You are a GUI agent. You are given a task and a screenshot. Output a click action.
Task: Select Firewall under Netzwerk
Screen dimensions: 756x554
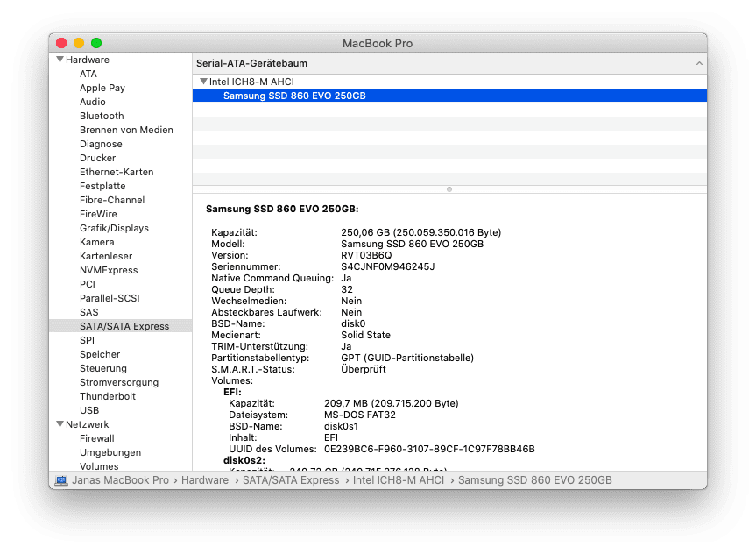[97, 438]
